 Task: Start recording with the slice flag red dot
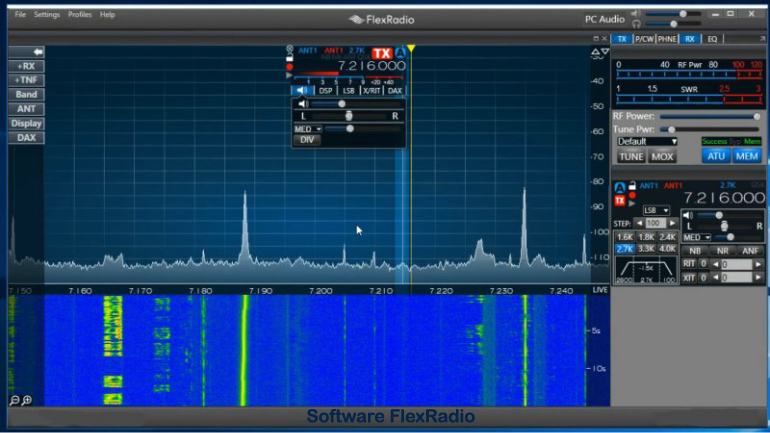(289, 66)
